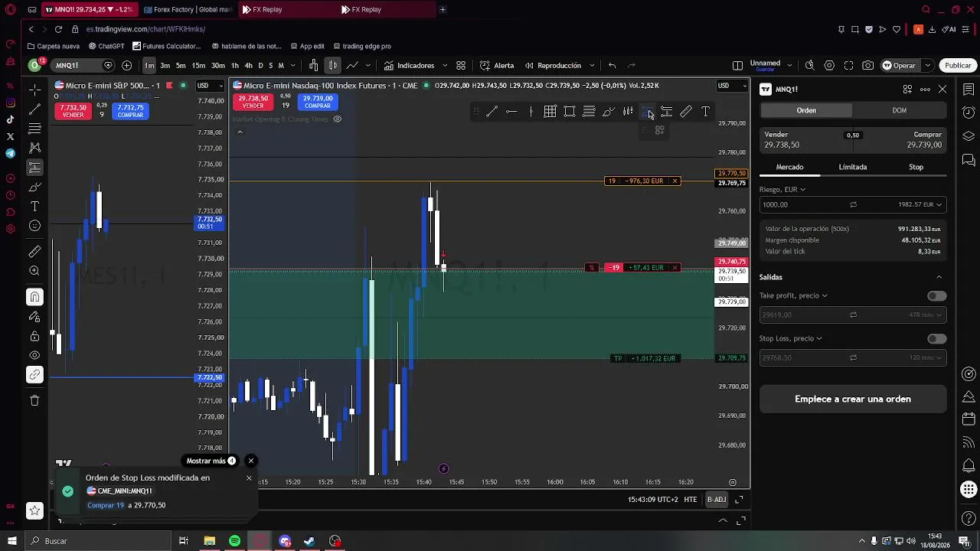
Task: Enable the Stop Loss toggle
Action: 936,339
